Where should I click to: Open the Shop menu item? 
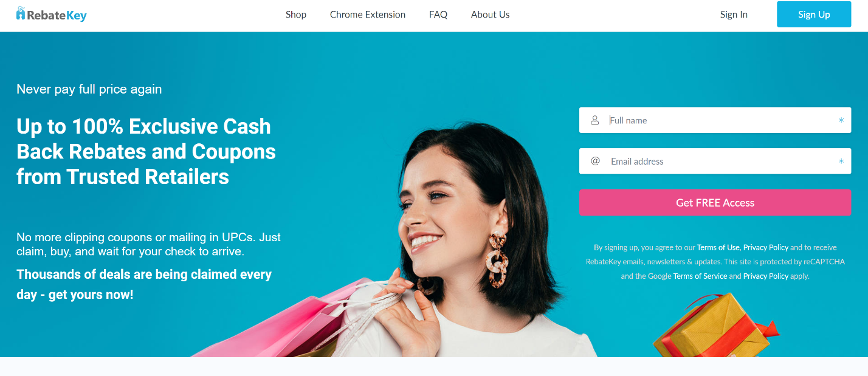pos(296,15)
